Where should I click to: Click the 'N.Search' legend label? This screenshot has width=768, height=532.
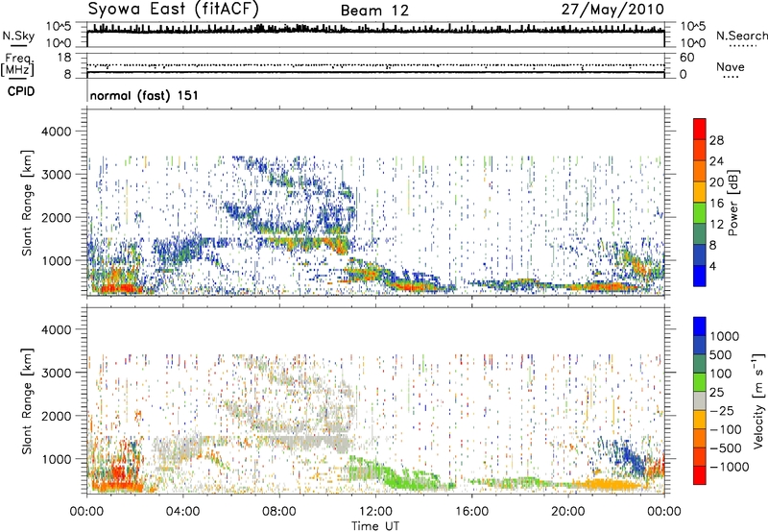[741, 36]
